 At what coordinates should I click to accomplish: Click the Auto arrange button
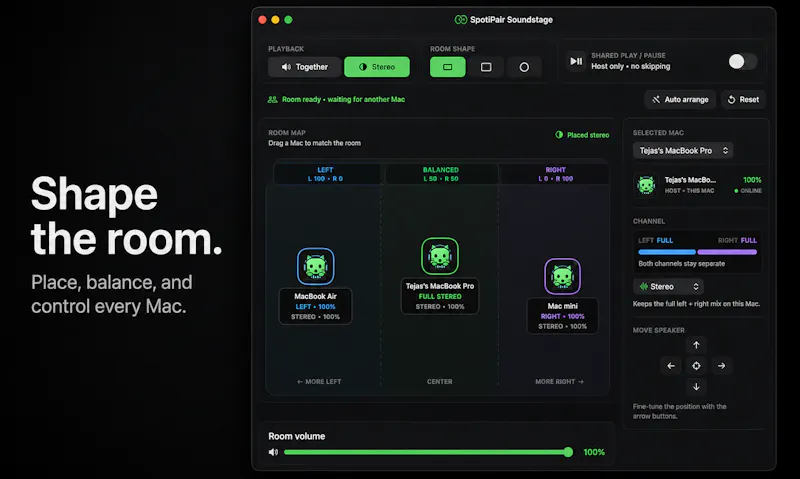click(x=680, y=99)
